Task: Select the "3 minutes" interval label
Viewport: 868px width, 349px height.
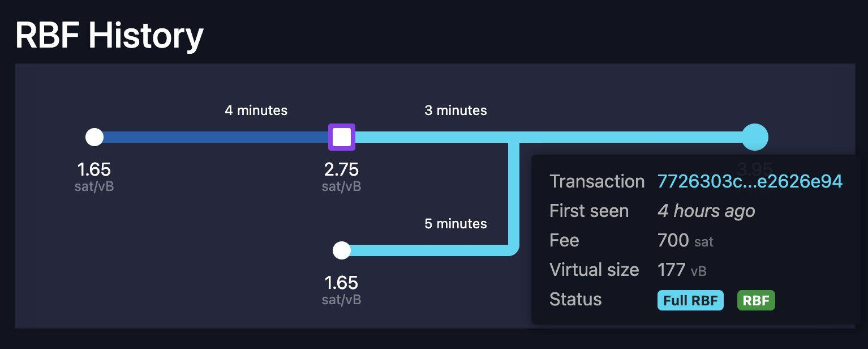Action: [x=456, y=110]
